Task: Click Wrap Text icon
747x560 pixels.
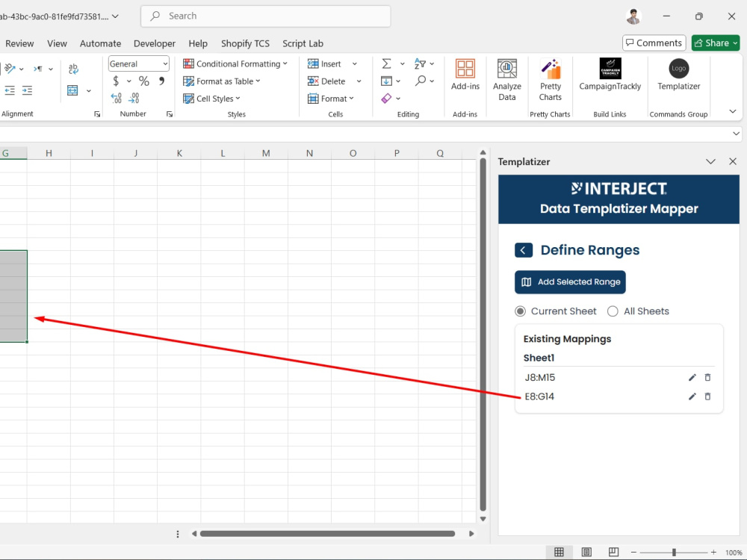Action: 73,69
